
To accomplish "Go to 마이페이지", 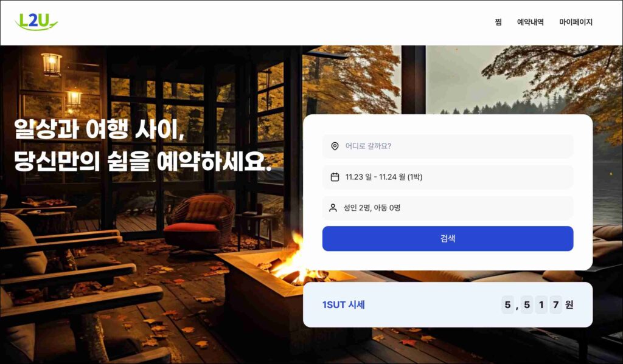I will [576, 22].
